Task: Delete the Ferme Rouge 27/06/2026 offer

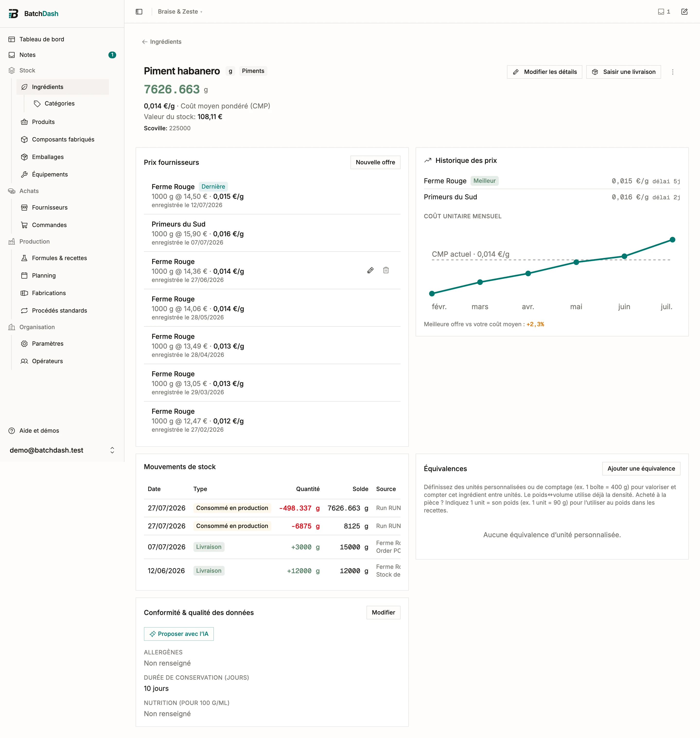Action: pyautogui.click(x=386, y=270)
